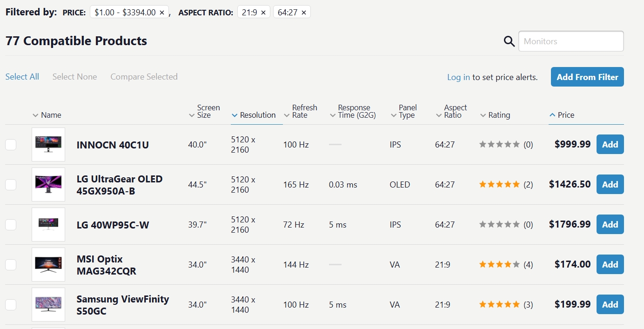Open LG UltraGear OLED product thumbnail
Viewport: 644px width, 329px height.
[x=48, y=185]
